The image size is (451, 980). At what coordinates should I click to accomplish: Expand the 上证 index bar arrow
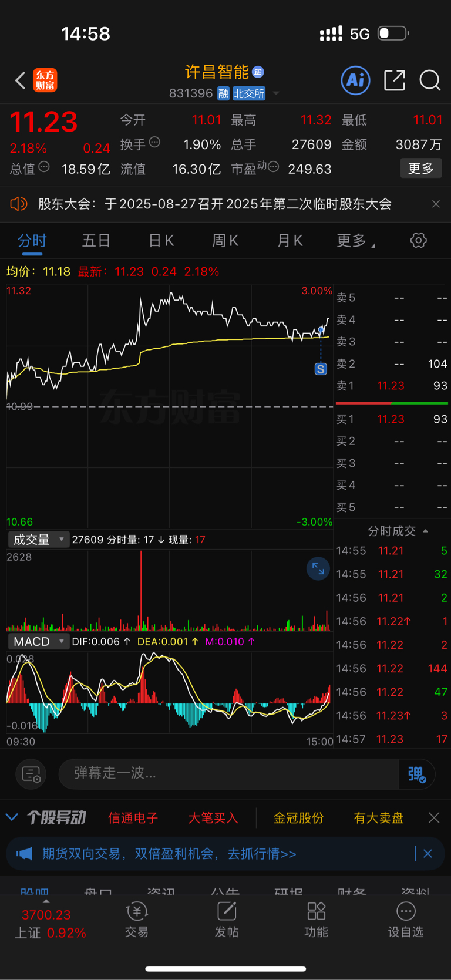point(46,901)
